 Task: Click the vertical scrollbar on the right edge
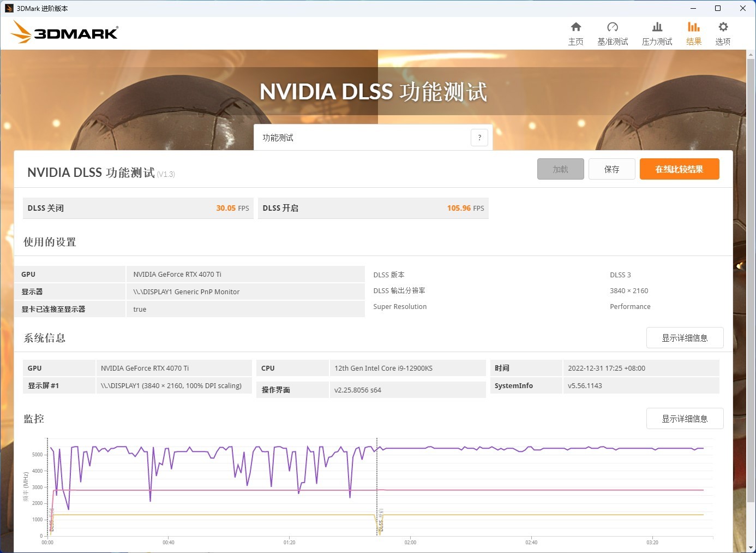(x=752, y=273)
